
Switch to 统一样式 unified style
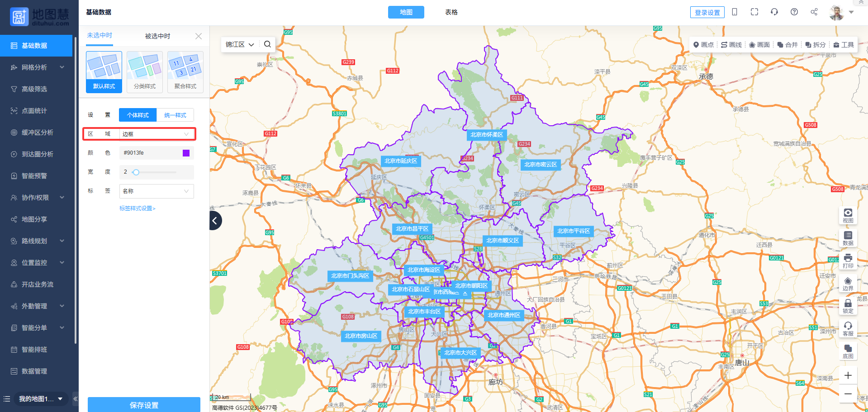(175, 115)
